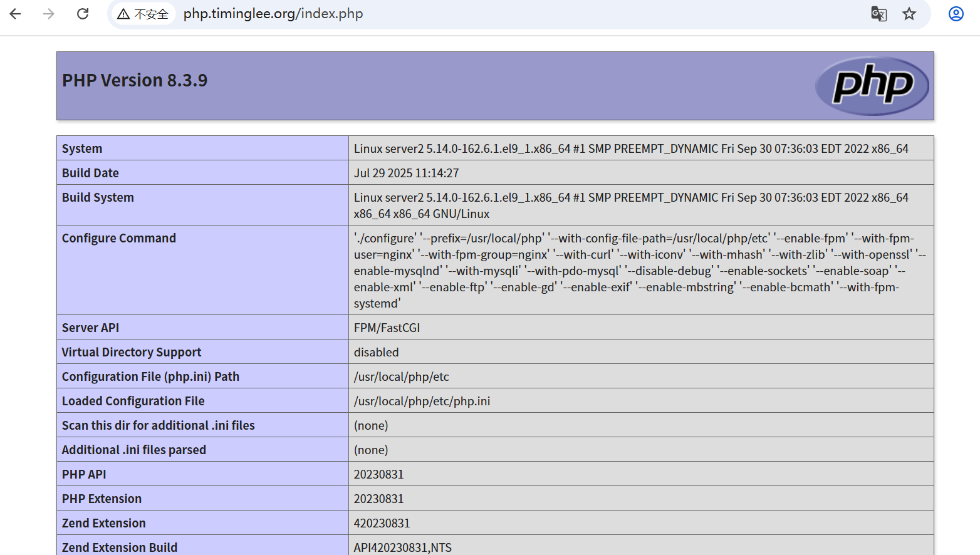Select 'Jul 29 2025 11:14:27' value

point(406,173)
